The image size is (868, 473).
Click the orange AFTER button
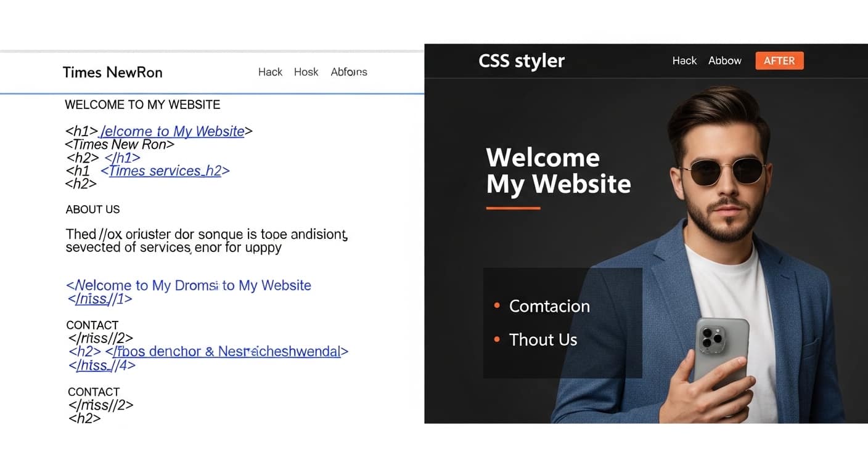tap(779, 60)
